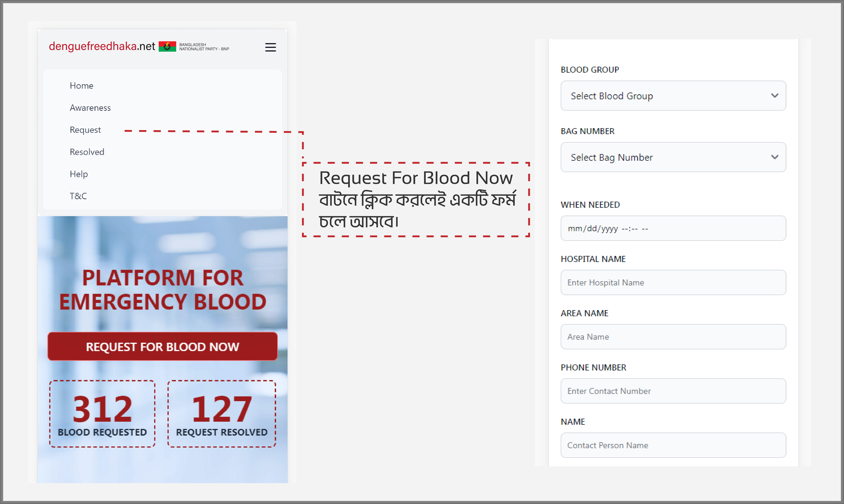Click the BNP flag logo

coord(167,47)
